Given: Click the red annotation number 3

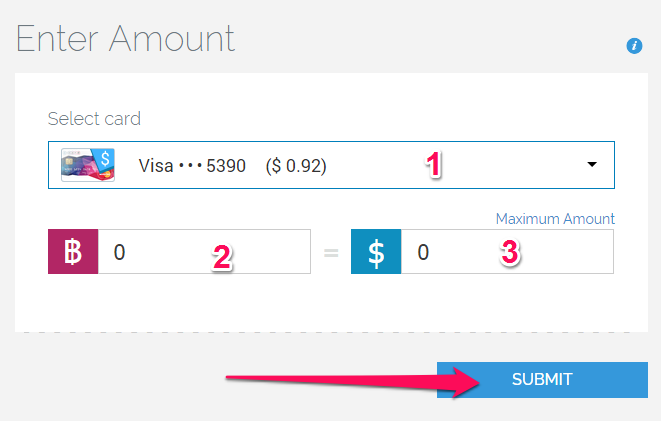Looking at the screenshot, I should click(510, 252).
